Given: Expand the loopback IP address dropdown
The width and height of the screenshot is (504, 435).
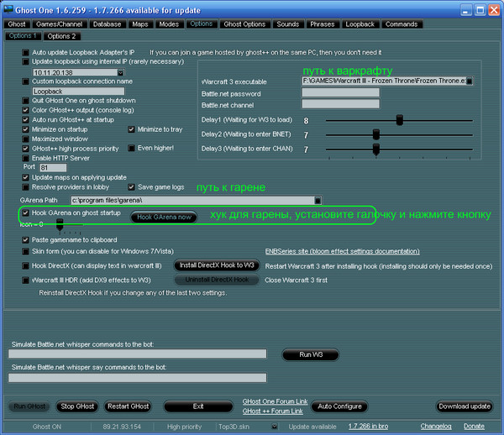Looking at the screenshot, I should (x=121, y=72).
